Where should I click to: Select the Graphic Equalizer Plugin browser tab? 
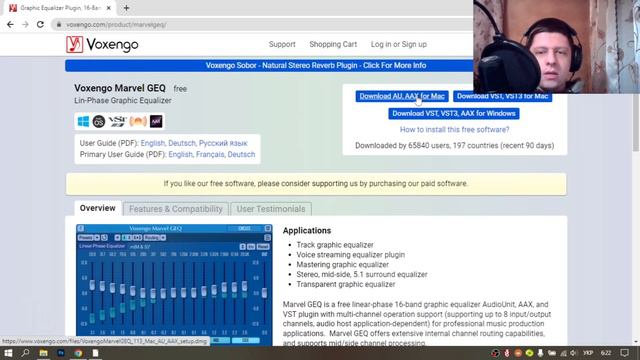pyautogui.click(x=60, y=8)
